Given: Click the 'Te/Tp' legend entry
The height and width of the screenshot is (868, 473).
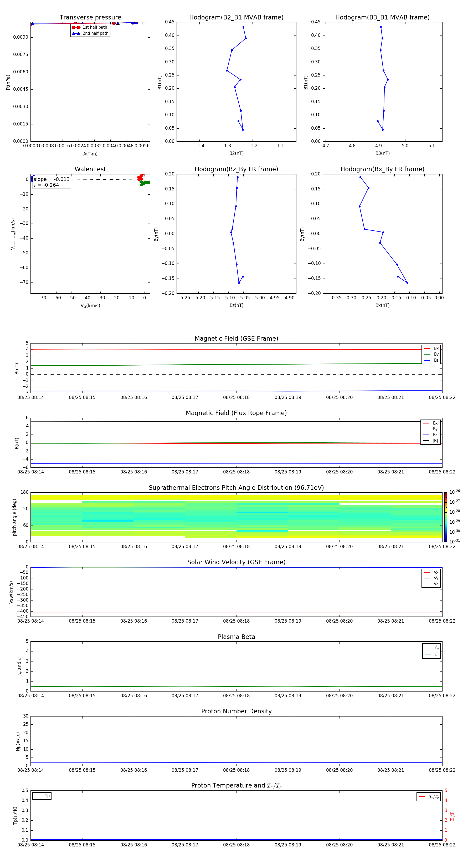Looking at the screenshot, I should click(x=429, y=796).
